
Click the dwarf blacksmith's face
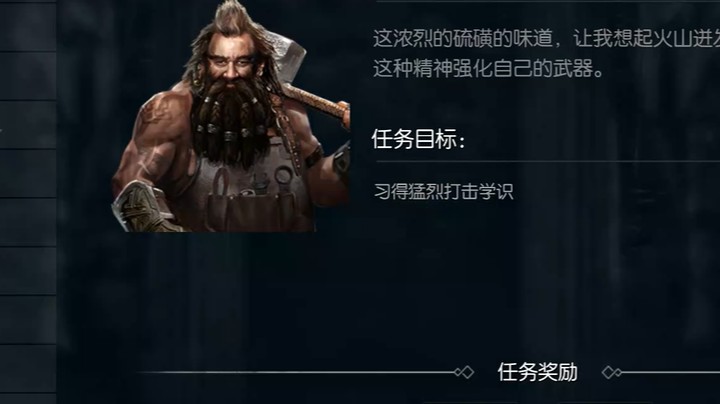230,65
